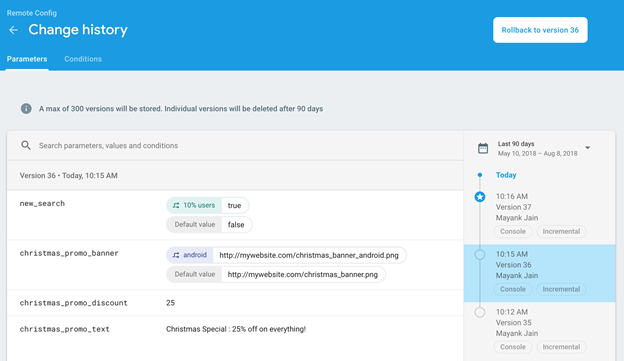Click the star marker for Version 37

(x=480, y=197)
